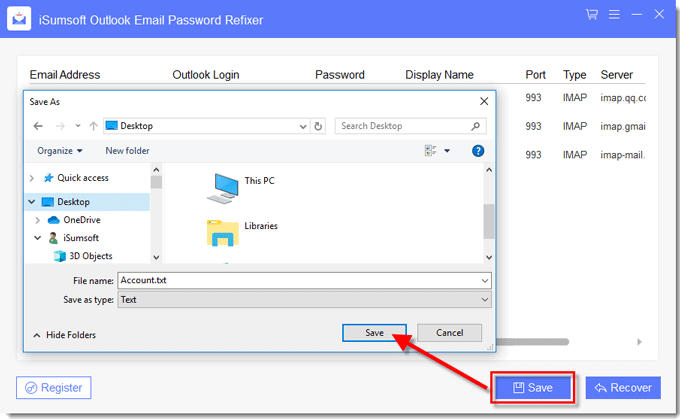Click the forward arrow in Save As dialog
Screen dimensions: 680x419
pos(60,126)
